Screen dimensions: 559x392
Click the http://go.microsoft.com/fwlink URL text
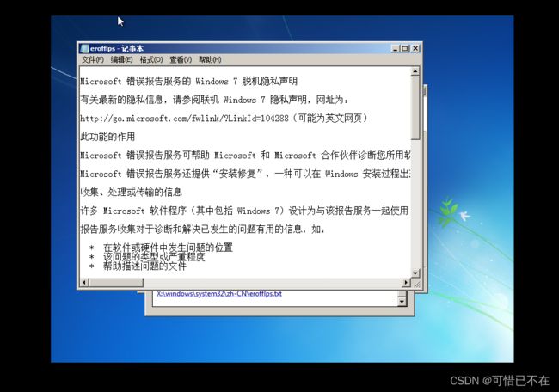[x=184, y=119]
